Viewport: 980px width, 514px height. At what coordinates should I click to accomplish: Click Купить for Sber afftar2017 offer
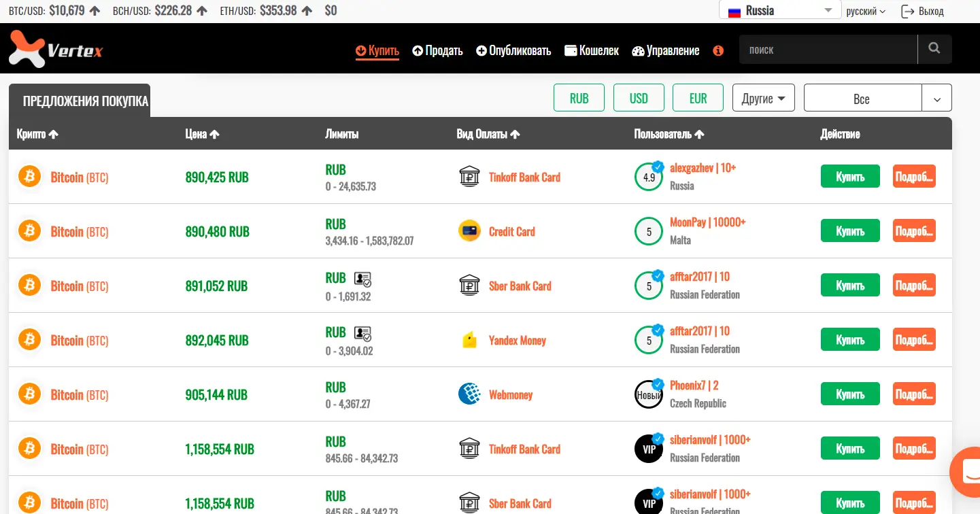850,286
